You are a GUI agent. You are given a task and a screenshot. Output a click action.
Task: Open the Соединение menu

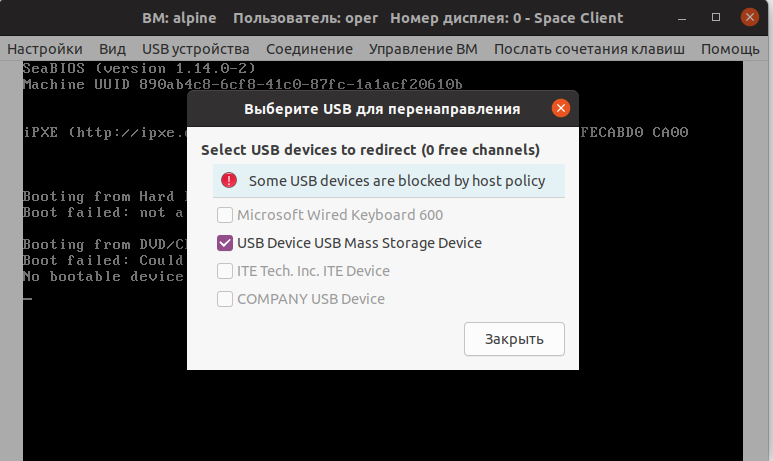point(309,49)
